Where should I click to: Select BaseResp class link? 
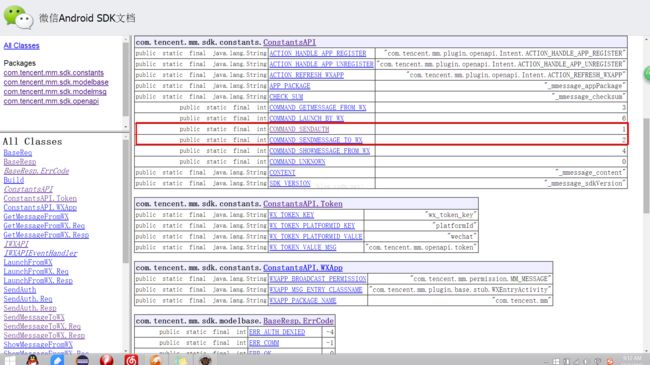coord(19,162)
